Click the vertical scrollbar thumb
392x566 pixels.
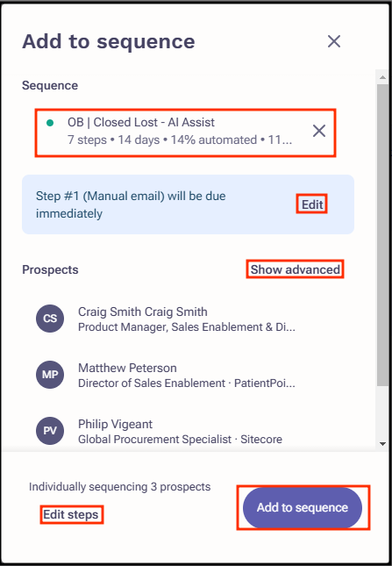[x=382, y=235]
